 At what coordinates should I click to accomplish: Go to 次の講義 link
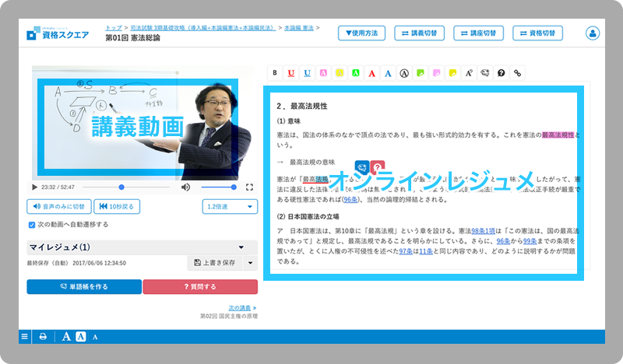[x=242, y=308]
